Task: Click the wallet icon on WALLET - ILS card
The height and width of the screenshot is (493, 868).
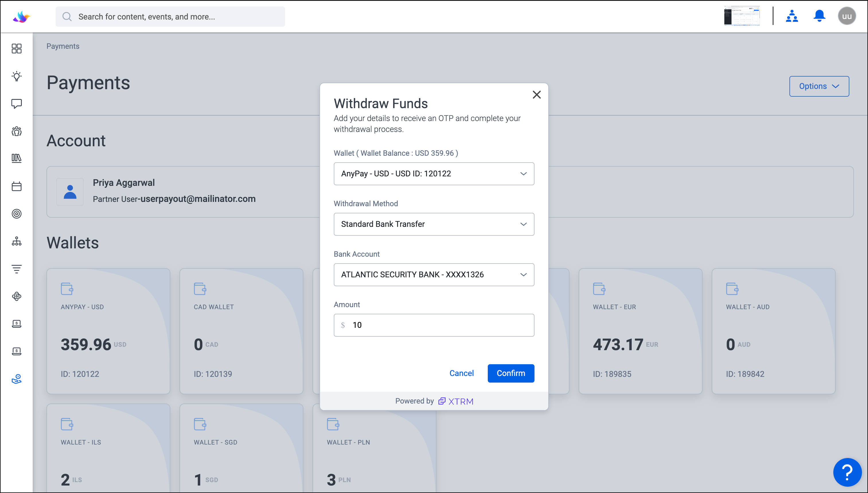Action: click(67, 424)
